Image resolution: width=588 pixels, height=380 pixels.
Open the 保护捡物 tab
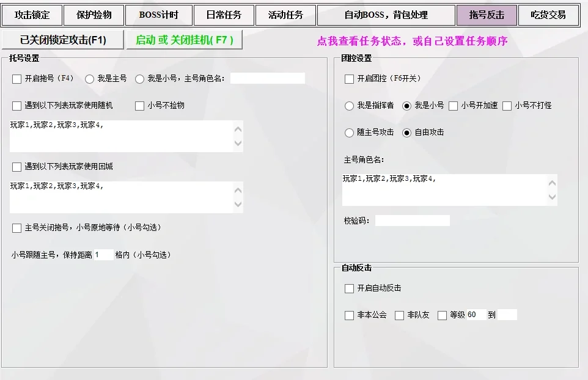pos(94,15)
